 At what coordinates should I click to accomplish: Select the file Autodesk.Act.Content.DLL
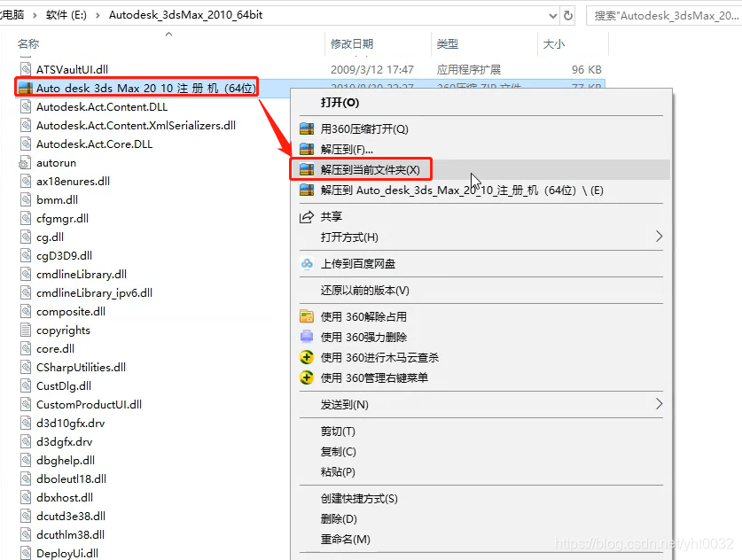pos(102,107)
